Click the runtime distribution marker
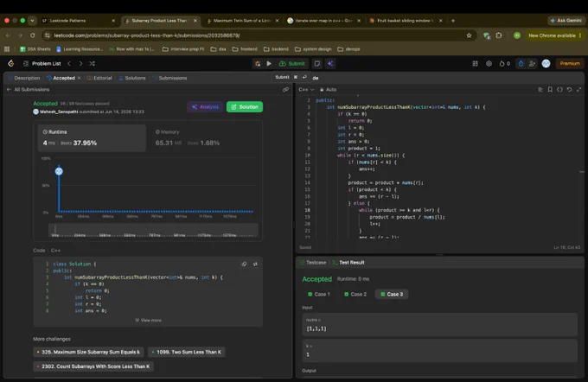This screenshot has height=382, width=588. 59,171
